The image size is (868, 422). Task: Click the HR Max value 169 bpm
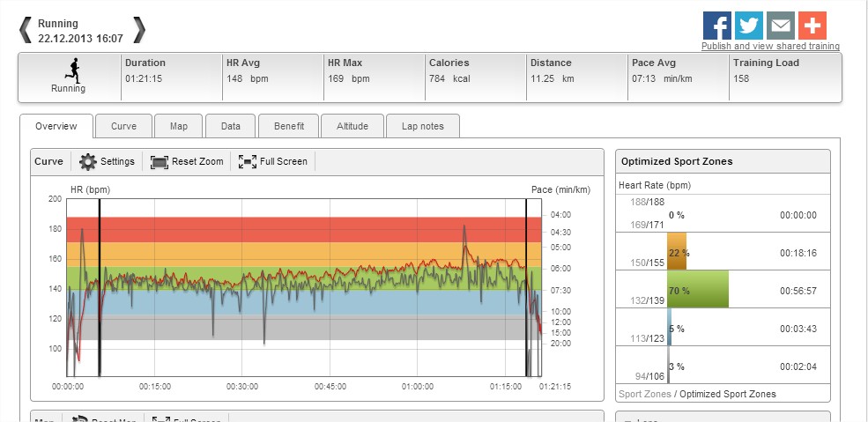click(349, 78)
